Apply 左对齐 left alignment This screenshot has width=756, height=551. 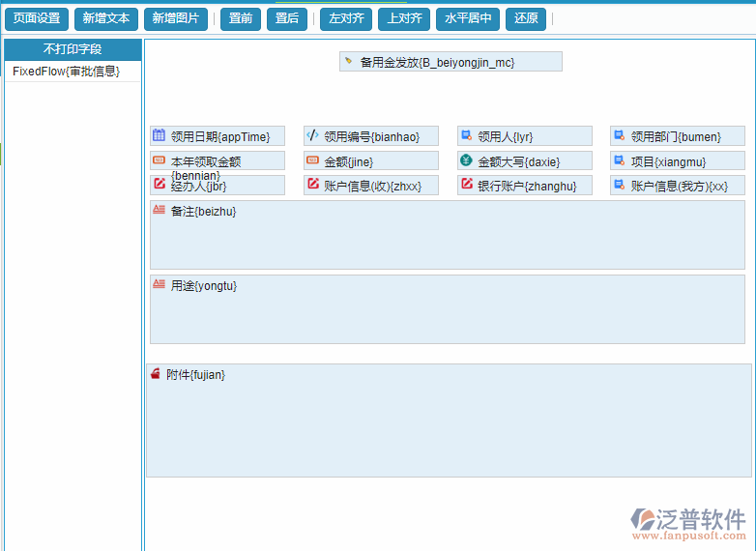(346, 18)
